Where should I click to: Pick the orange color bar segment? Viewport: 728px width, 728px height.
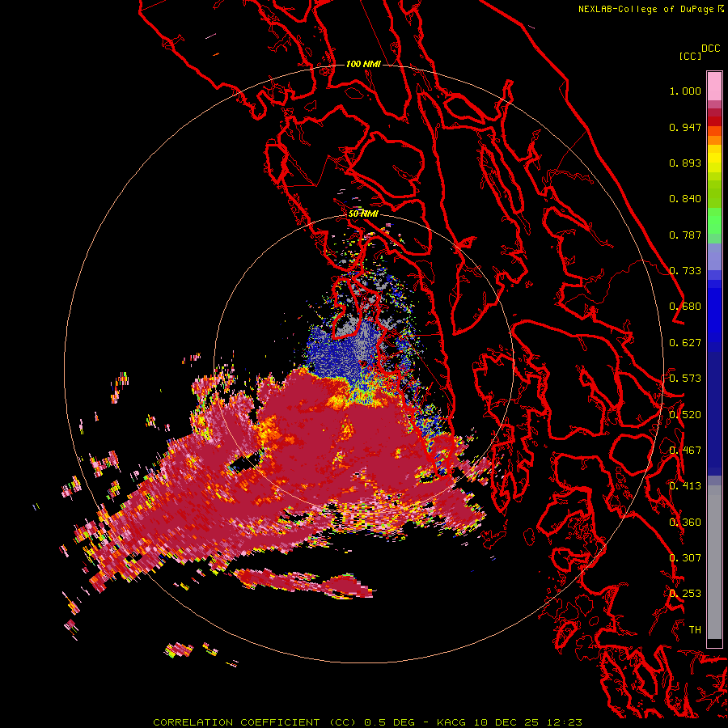pyautogui.click(x=714, y=140)
